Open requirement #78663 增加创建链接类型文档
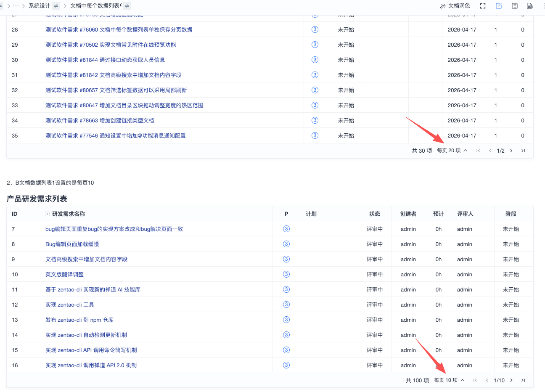Screen dimensions: 545x392 tap(100, 120)
